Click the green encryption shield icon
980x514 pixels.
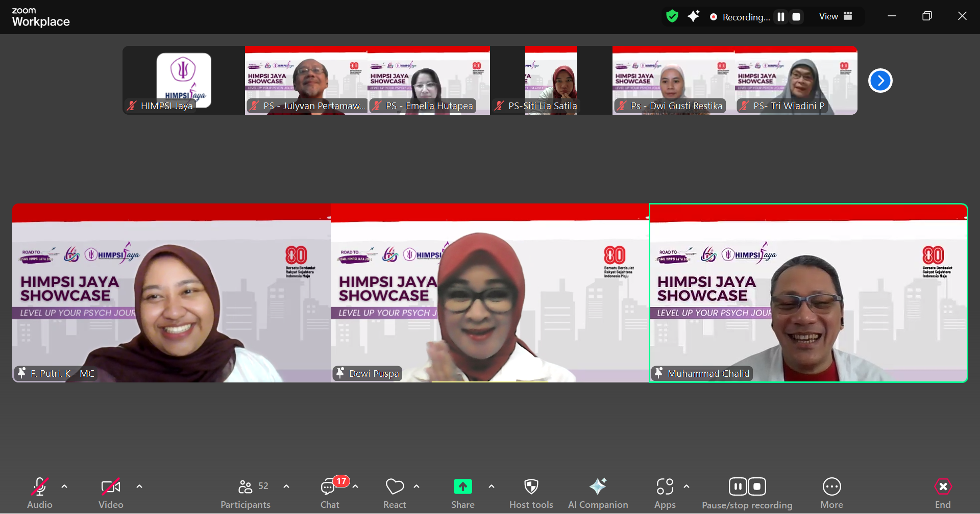pyautogui.click(x=672, y=16)
